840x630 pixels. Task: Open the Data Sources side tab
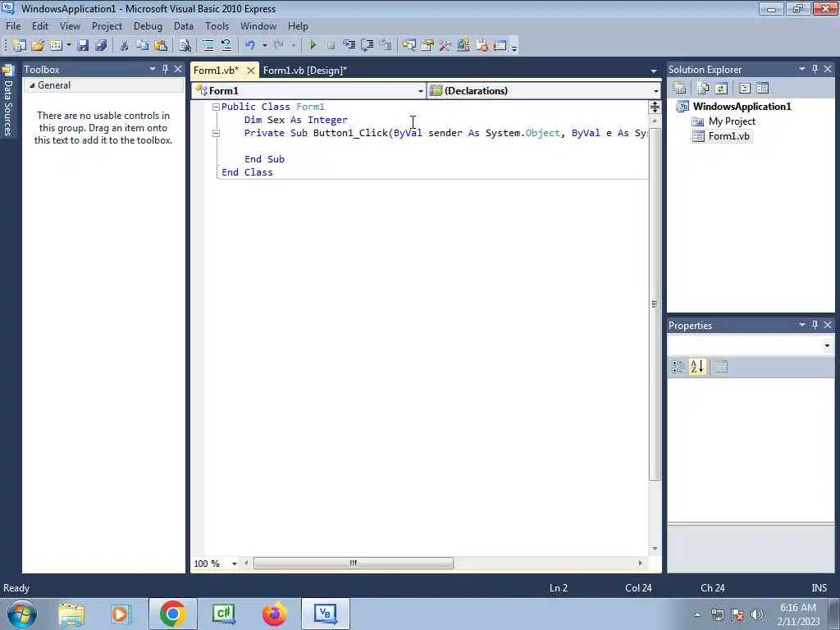pos(8,101)
